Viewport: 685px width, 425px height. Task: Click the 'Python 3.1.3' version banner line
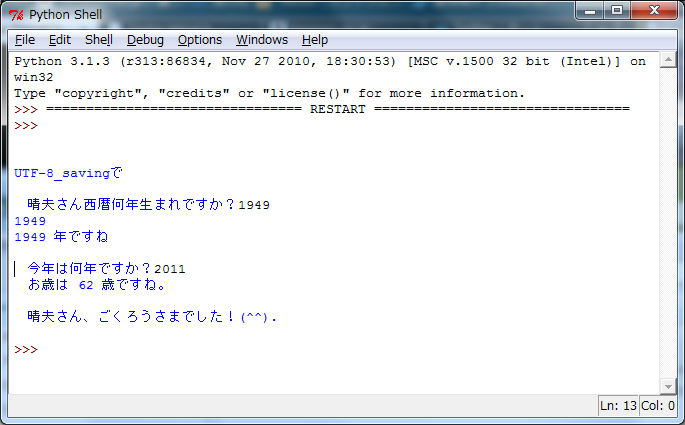(x=330, y=61)
